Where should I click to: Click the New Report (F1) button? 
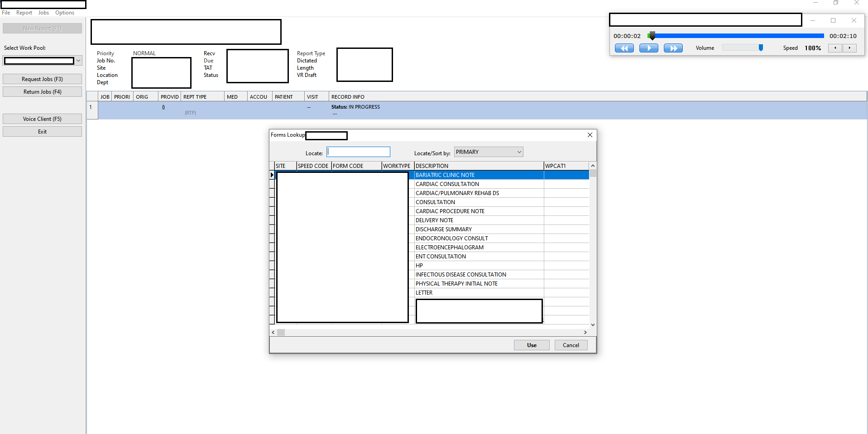[42, 29]
